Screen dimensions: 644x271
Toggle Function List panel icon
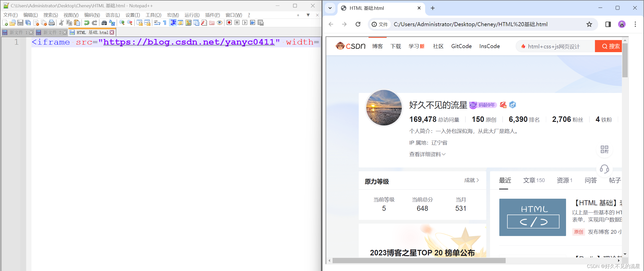[x=204, y=23]
